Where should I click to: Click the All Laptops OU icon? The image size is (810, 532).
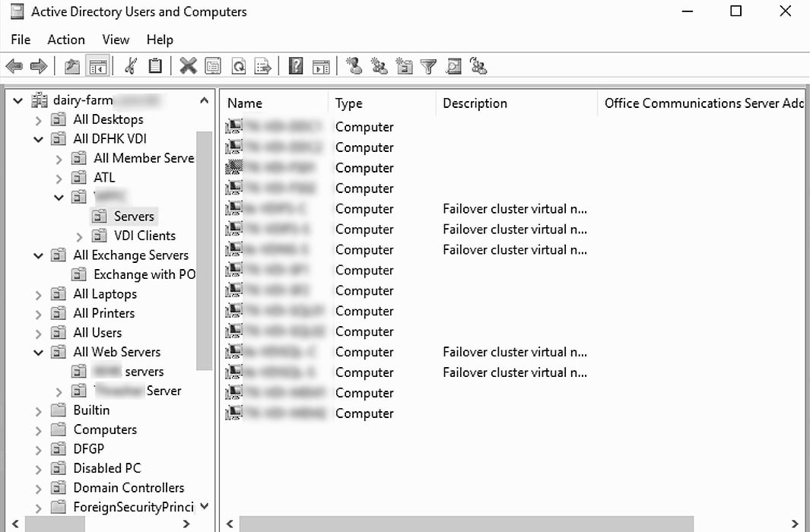coord(59,294)
